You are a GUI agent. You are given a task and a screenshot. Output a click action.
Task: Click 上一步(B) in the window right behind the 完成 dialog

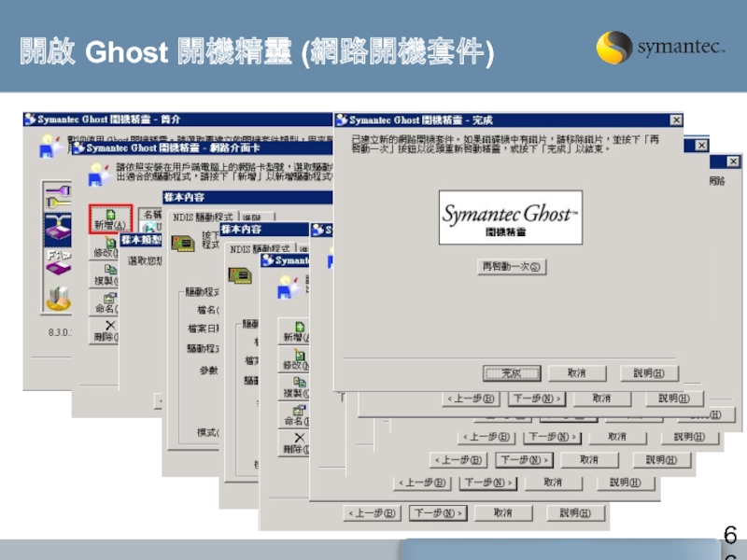click(x=471, y=399)
